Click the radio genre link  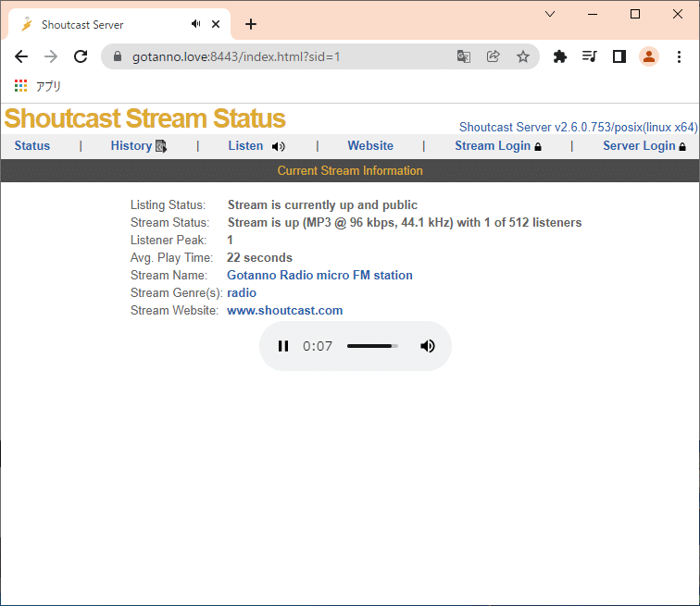click(x=242, y=292)
